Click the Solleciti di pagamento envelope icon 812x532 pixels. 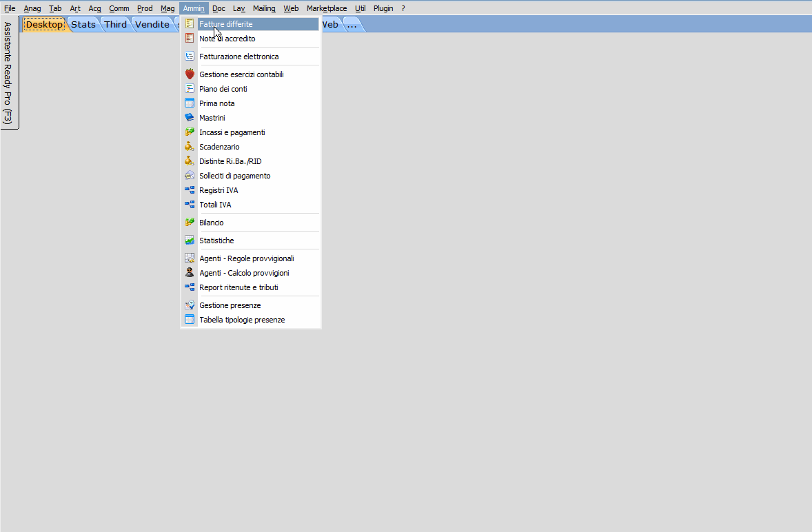pos(190,176)
